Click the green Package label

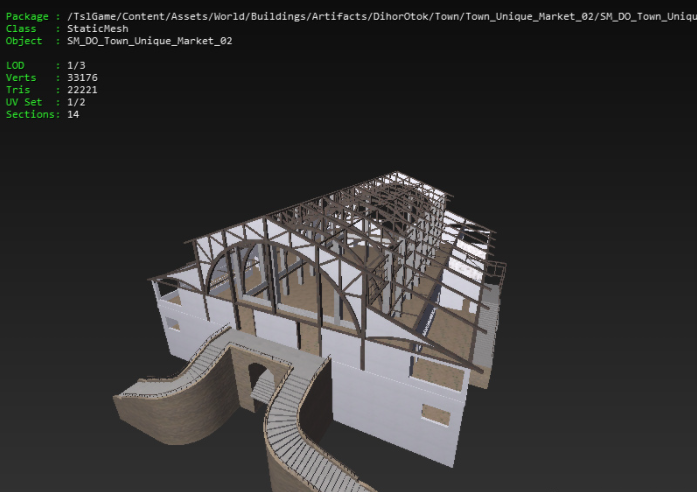(x=27, y=16)
